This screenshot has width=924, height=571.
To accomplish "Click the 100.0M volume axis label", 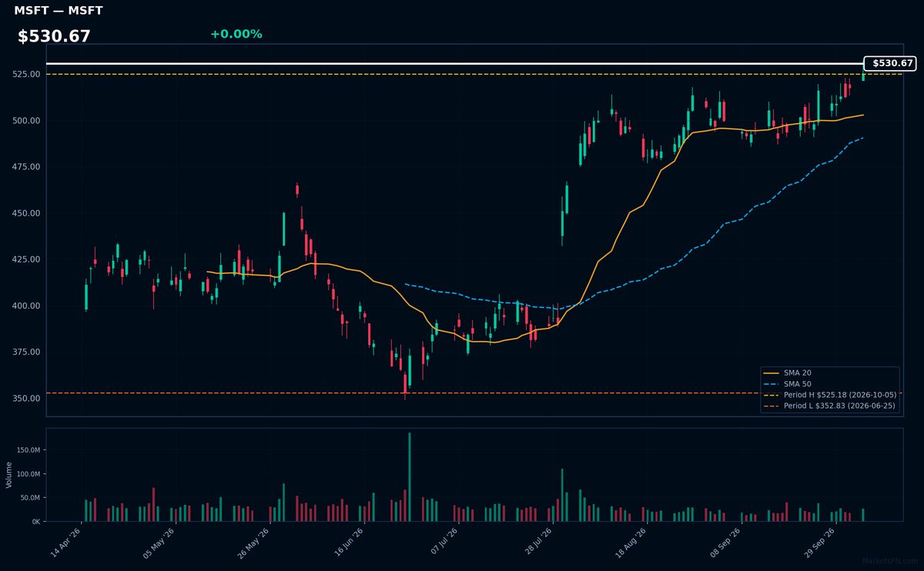I will point(28,474).
